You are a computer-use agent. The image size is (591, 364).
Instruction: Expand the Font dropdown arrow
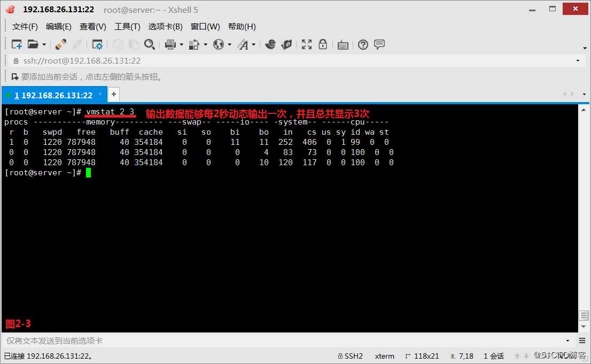(254, 44)
